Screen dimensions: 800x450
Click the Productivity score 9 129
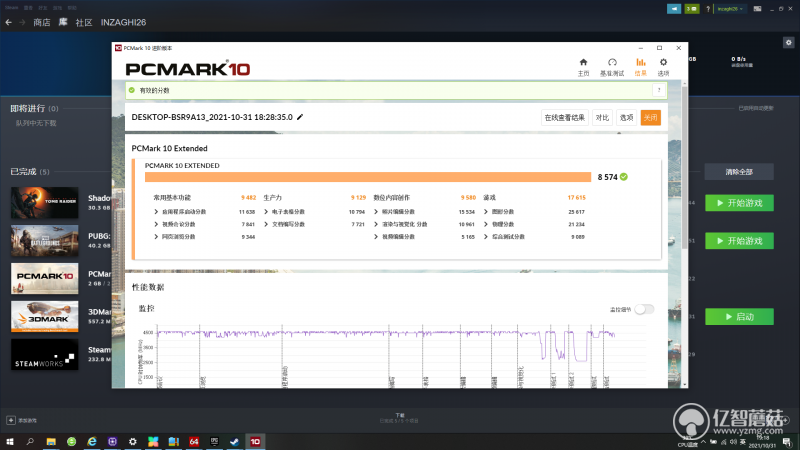[x=358, y=197]
